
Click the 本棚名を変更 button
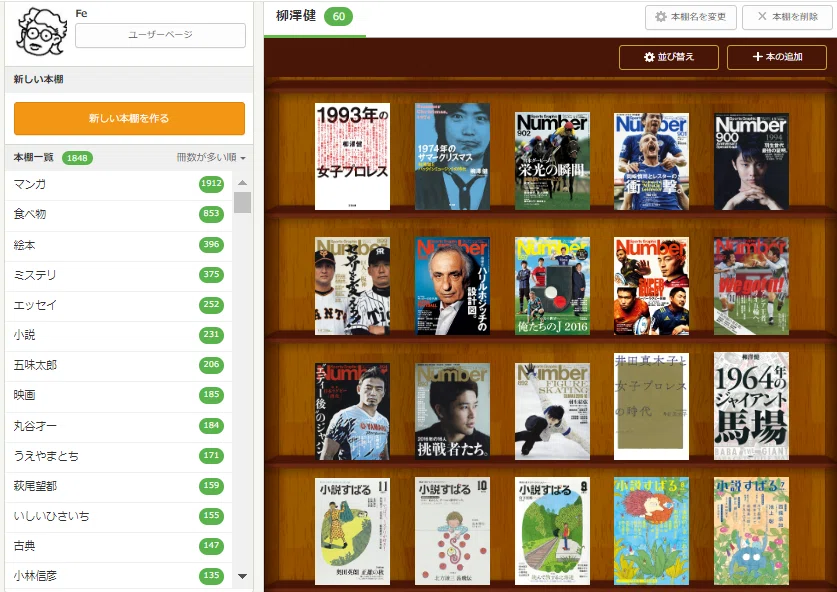click(691, 17)
